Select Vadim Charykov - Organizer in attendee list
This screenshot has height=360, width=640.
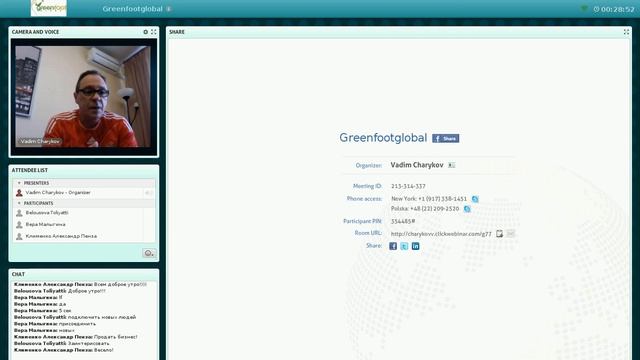coord(84,193)
